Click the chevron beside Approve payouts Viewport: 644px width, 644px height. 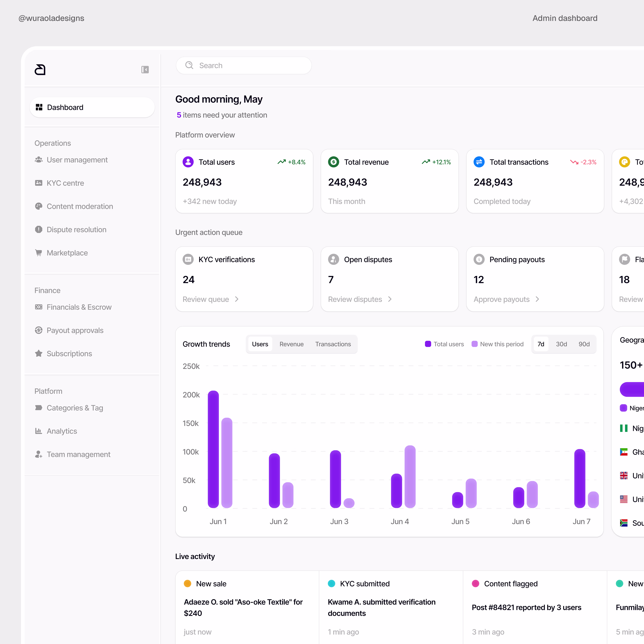tap(537, 299)
